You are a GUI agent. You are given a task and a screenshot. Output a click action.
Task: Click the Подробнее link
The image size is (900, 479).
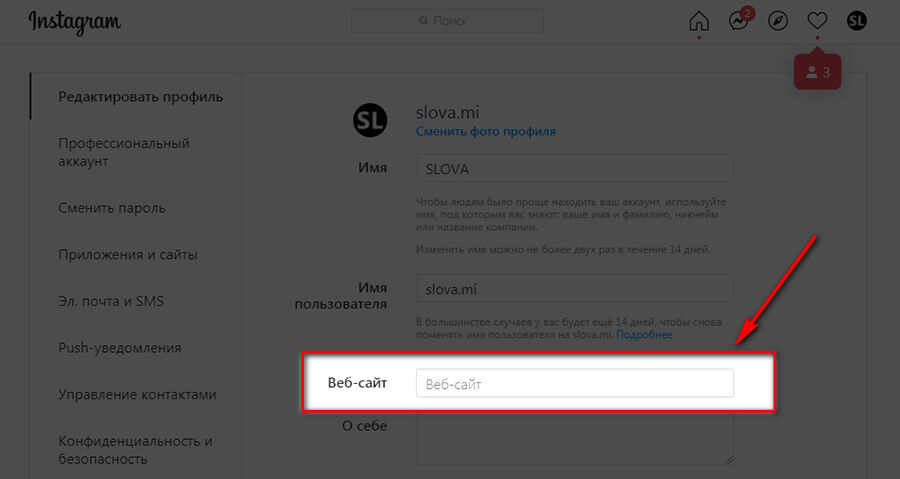coord(644,335)
